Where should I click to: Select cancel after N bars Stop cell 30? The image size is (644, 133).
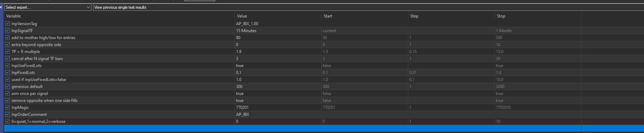(538, 59)
